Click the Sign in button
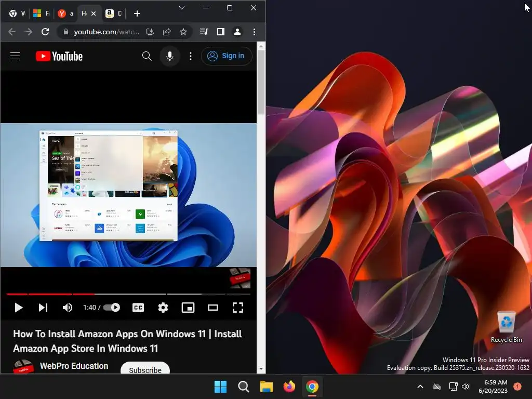 click(227, 56)
